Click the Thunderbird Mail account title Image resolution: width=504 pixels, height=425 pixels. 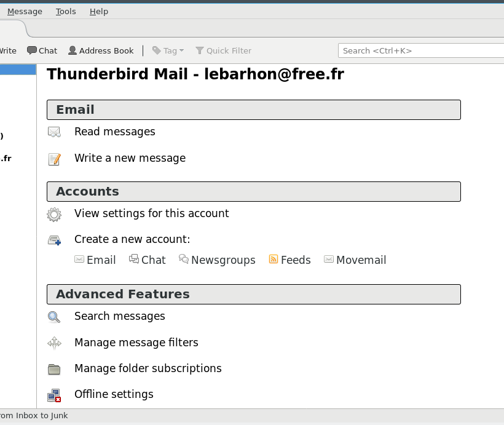tap(195, 74)
